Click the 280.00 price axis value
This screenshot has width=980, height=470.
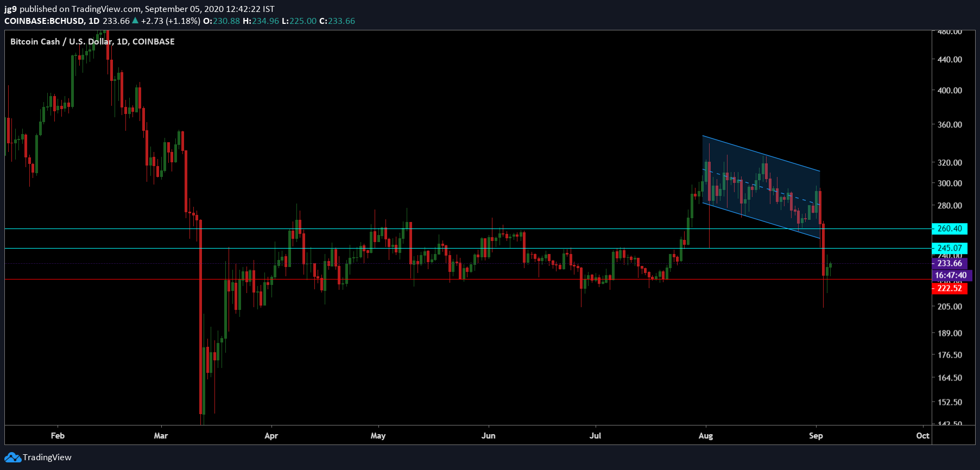coord(950,206)
